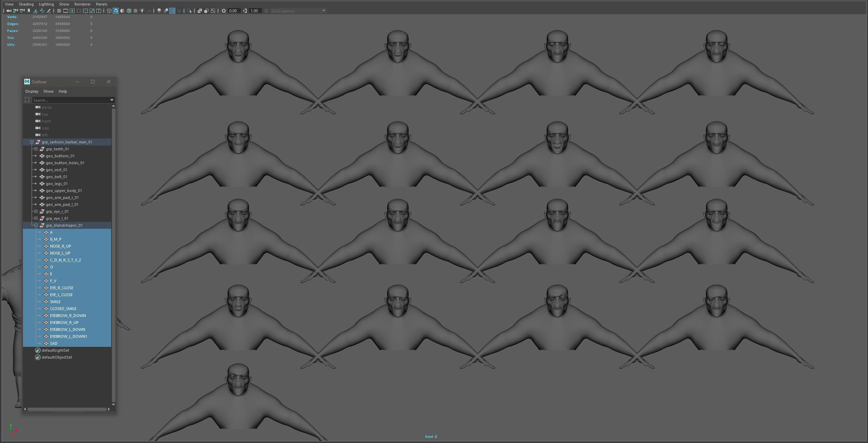Open the Outliner Display menu
Screen dimensions: 868x443
click(x=32, y=91)
